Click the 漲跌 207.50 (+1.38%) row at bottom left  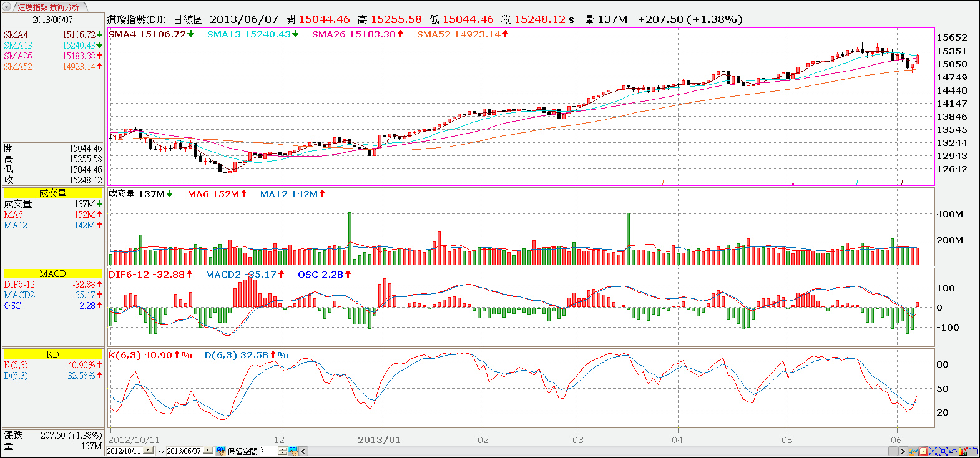[x=53, y=436]
